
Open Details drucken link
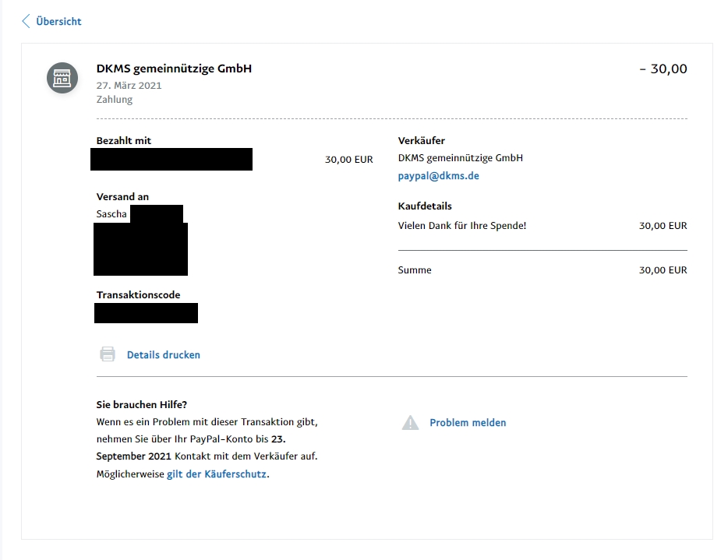[164, 354]
